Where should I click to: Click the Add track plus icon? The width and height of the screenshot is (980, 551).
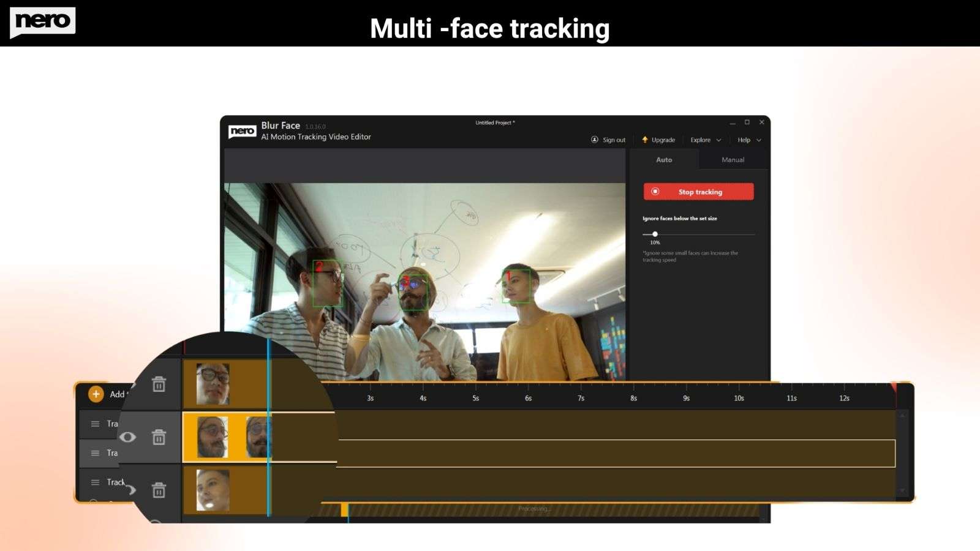click(95, 394)
